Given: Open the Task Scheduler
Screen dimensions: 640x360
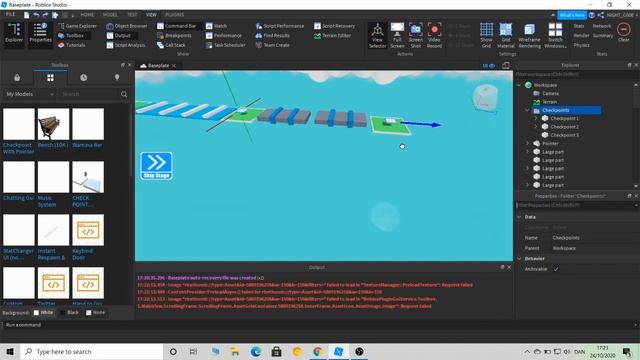Looking at the screenshot, I should tap(226, 45).
